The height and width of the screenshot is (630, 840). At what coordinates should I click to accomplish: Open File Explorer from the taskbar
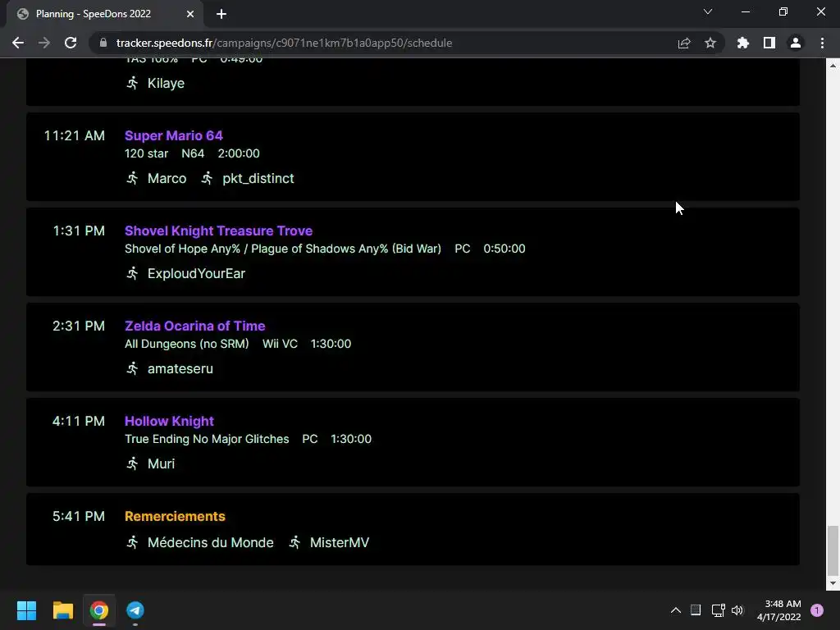63,610
